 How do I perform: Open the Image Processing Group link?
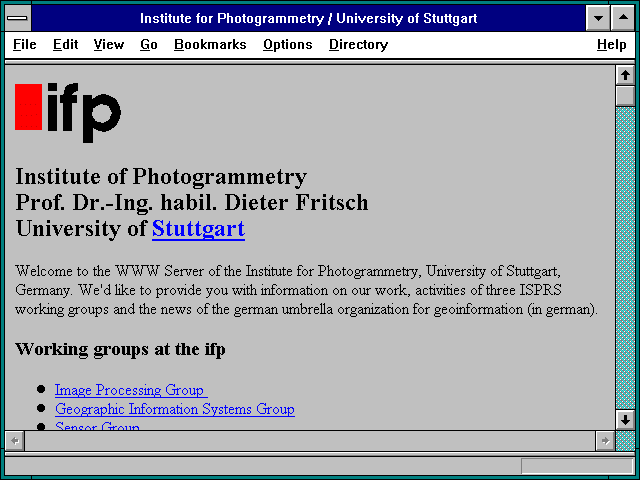point(131,390)
